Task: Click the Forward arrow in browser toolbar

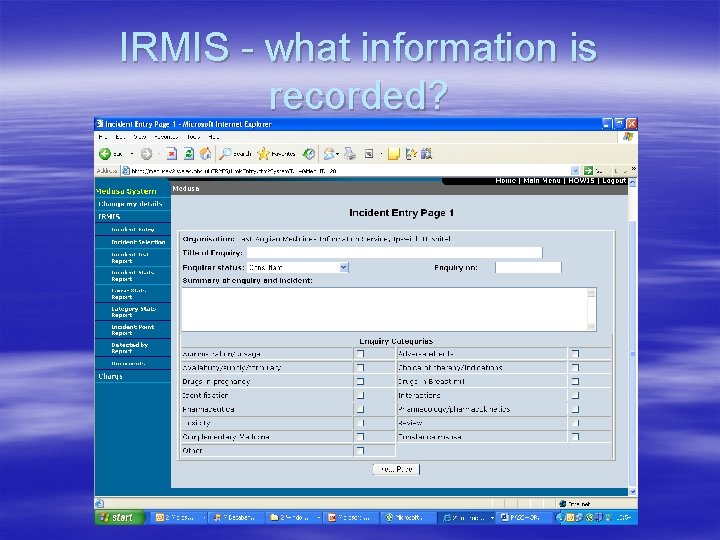Action: pyautogui.click(x=146, y=154)
